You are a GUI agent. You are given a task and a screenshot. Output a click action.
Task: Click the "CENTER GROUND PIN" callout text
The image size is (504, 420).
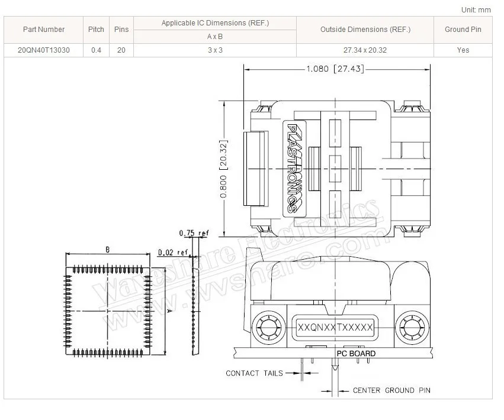point(391,390)
